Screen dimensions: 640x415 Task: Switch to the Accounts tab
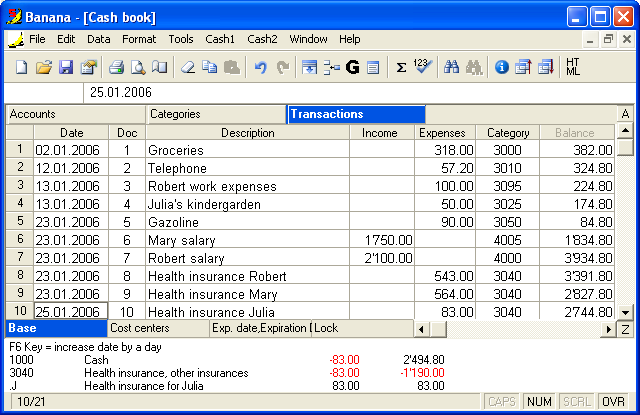tap(75, 114)
